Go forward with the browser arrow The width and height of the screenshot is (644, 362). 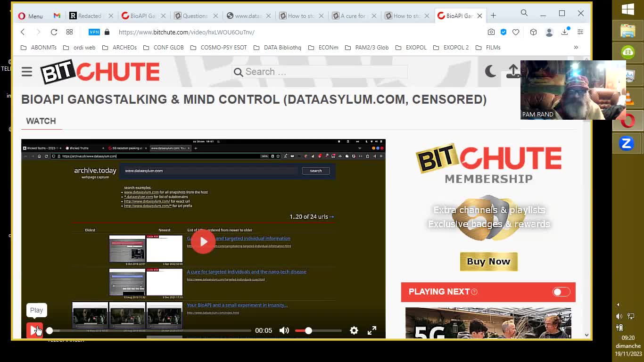tap(38, 32)
